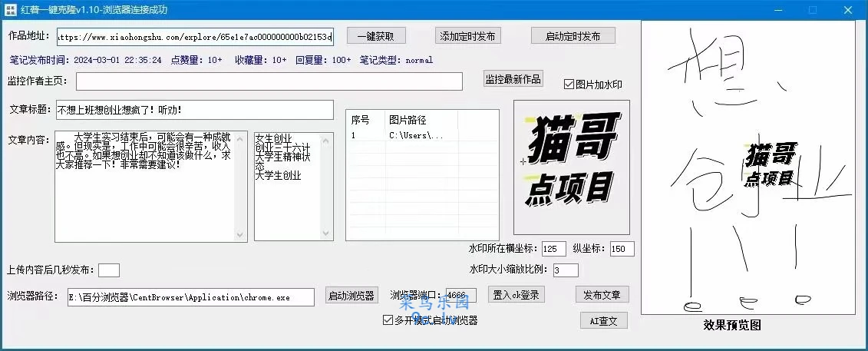Viewport: 868px width, 351px height.
Task: Focus the 作品地址 URL field
Action: click(x=195, y=37)
